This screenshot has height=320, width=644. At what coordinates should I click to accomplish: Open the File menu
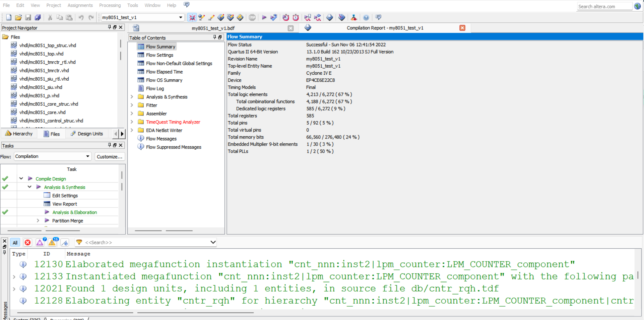6,5
